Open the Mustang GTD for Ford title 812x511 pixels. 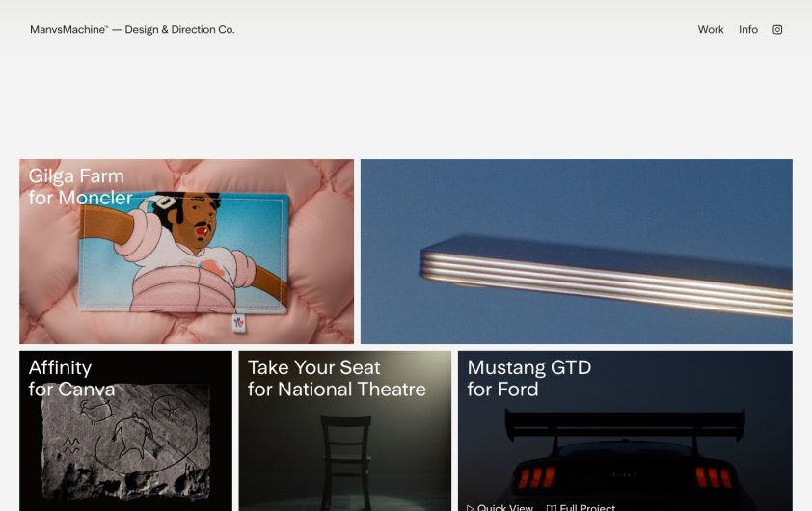coord(528,379)
